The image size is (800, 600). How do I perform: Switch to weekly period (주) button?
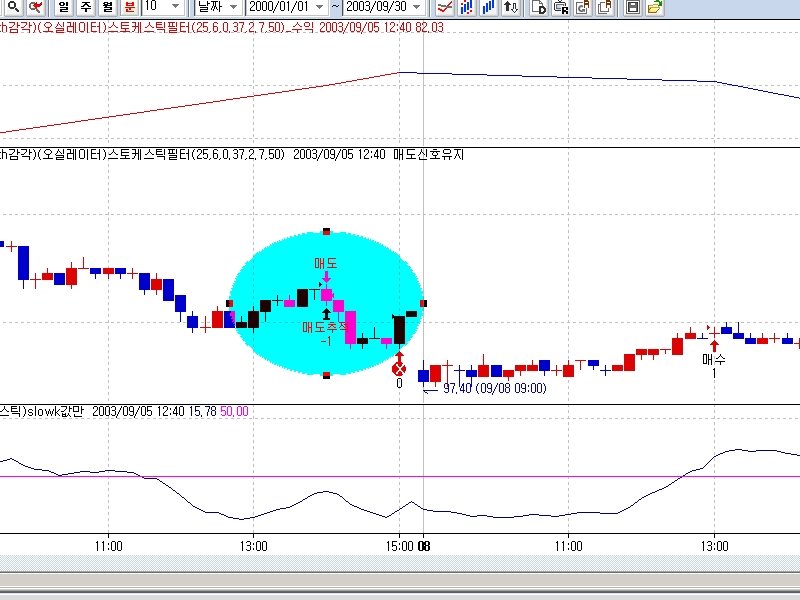pos(86,6)
